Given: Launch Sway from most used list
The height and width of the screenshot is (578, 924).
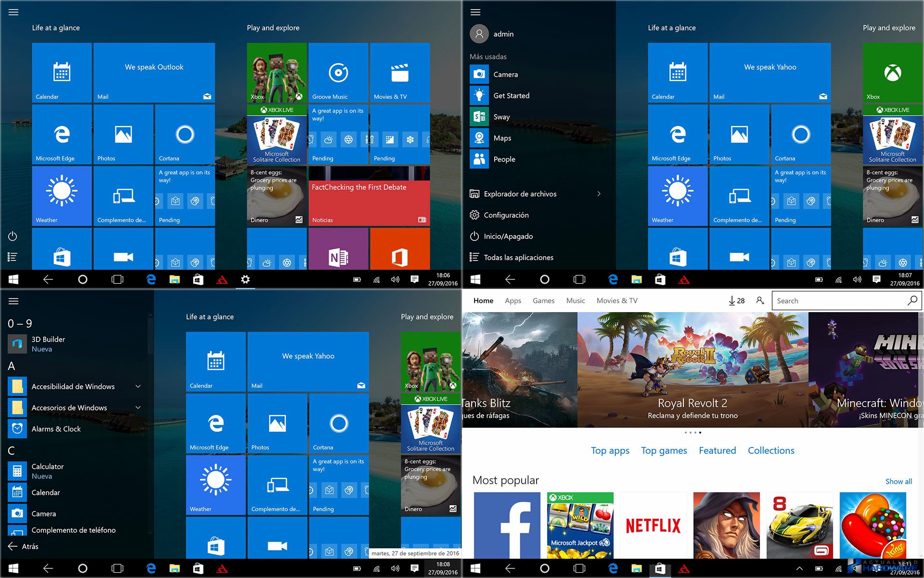Looking at the screenshot, I should pos(501,117).
